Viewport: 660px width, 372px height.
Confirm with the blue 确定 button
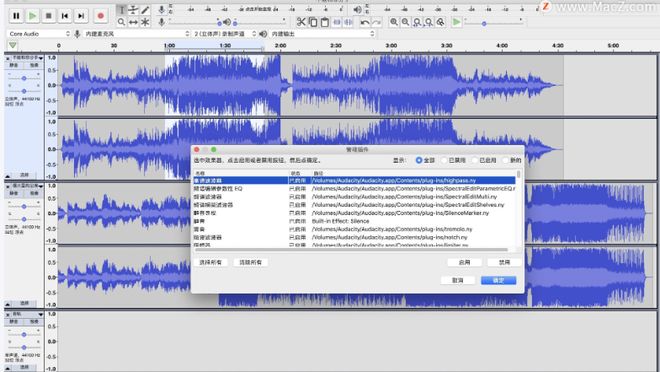pyautogui.click(x=498, y=280)
